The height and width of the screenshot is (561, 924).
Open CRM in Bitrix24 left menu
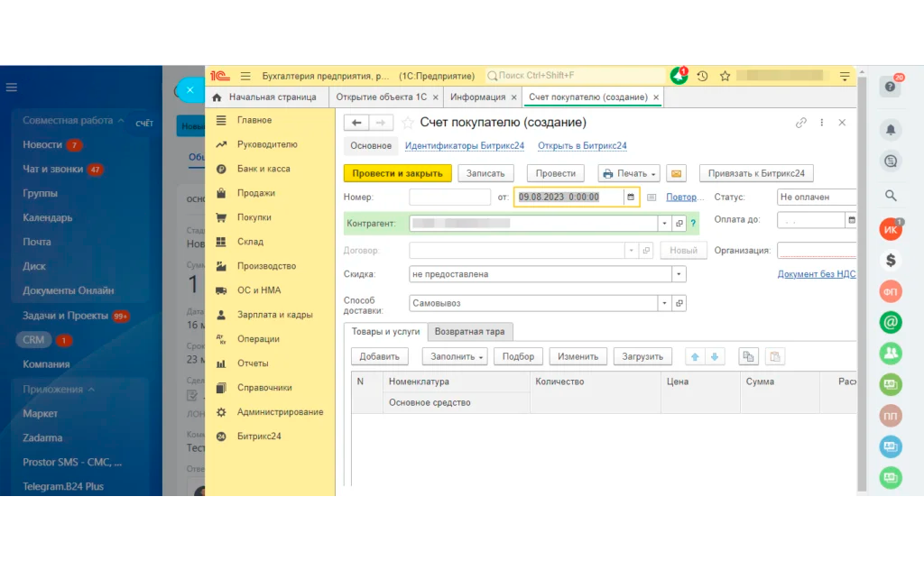point(33,340)
